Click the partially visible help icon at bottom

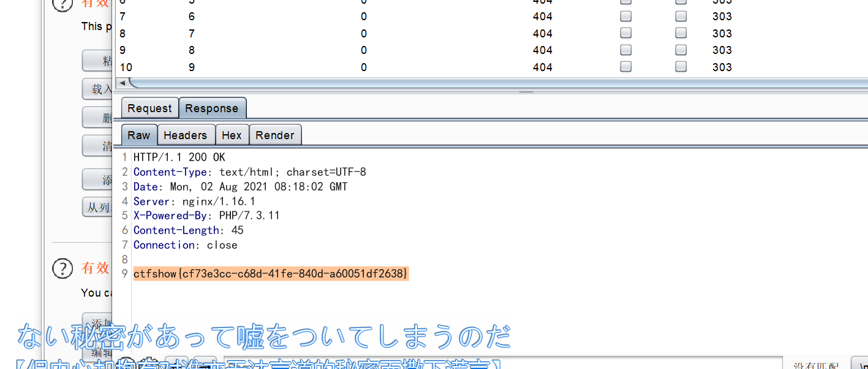126,363
